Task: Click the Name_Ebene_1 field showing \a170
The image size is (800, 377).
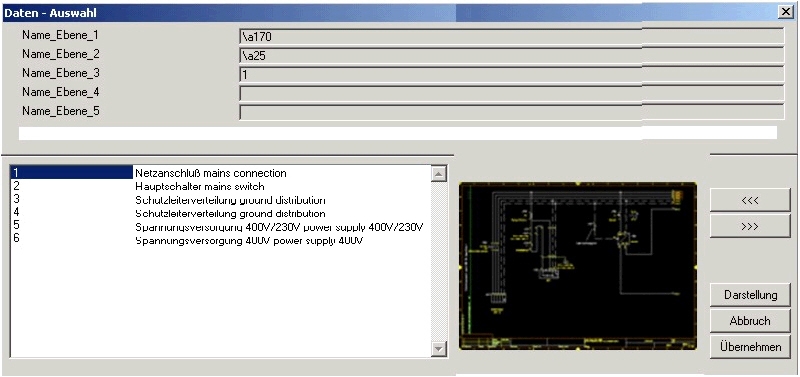Action: click(511, 36)
